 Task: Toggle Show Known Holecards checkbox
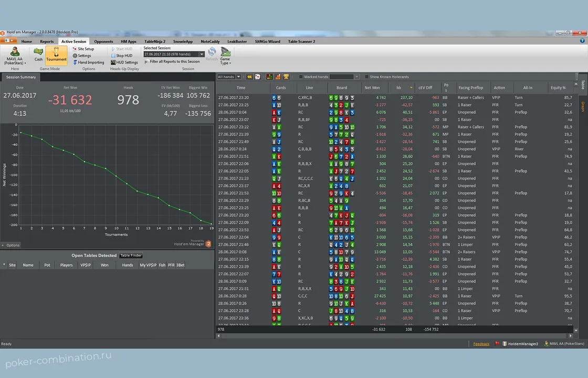tap(366, 77)
